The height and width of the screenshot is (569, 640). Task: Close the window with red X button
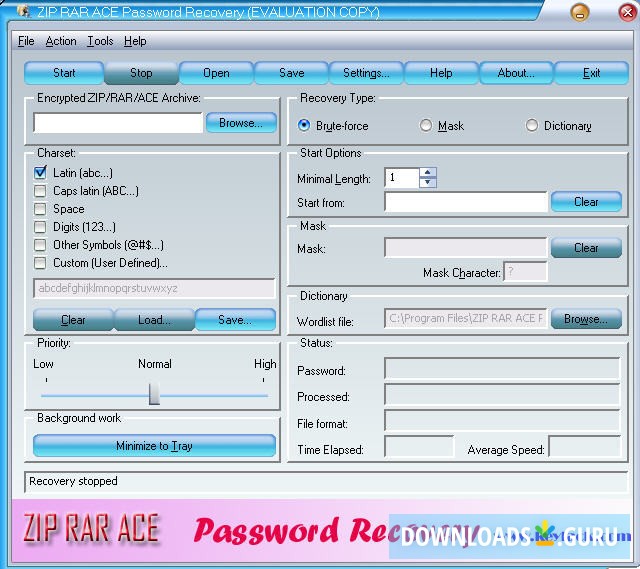(627, 12)
